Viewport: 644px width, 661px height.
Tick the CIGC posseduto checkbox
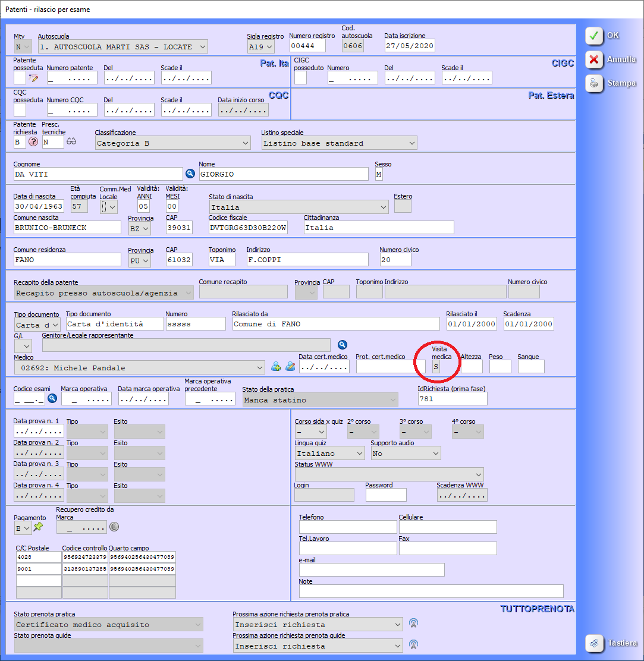(300, 78)
